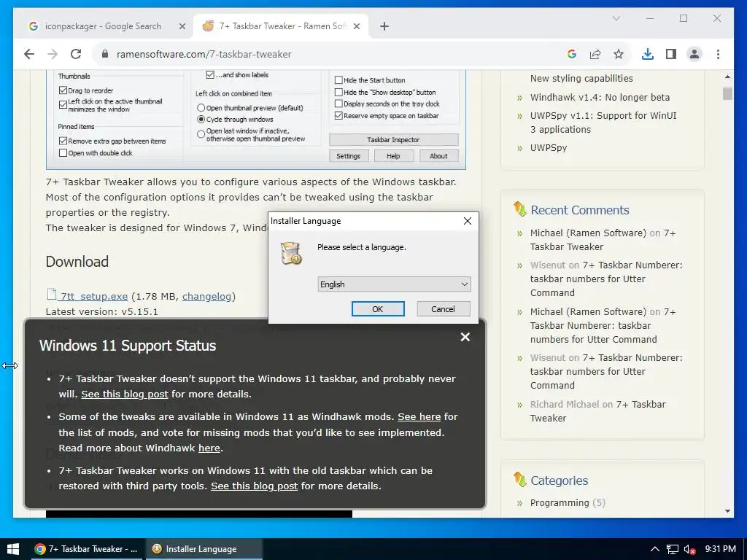Switch to iconpackager Google Search tab
The image size is (747, 560).
click(103, 26)
